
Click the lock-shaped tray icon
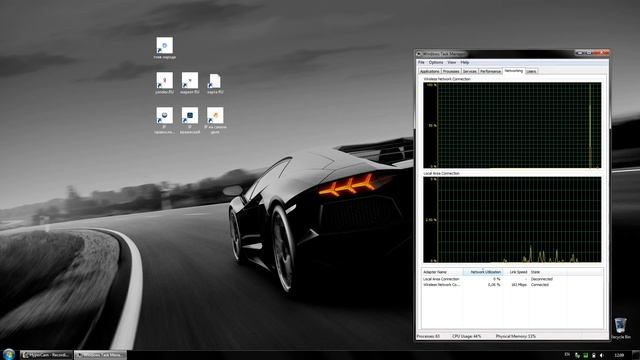click(x=593, y=355)
